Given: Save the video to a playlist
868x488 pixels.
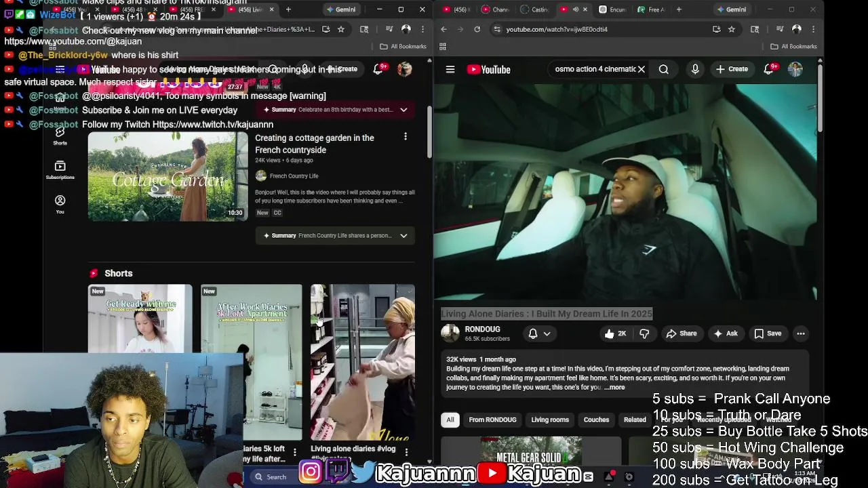Looking at the screenshot, I should pyautogui.click(x=768, y=333).
